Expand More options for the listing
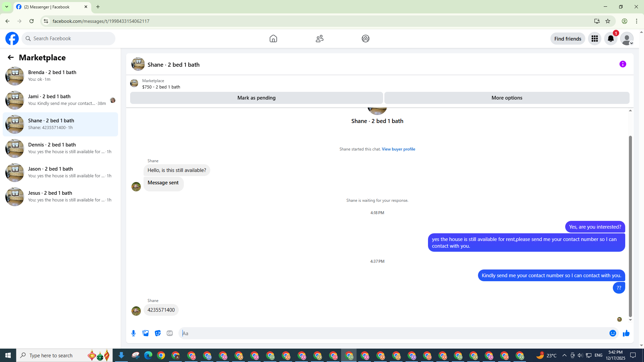This screenshot has height=362, width=644. point(506,98)
